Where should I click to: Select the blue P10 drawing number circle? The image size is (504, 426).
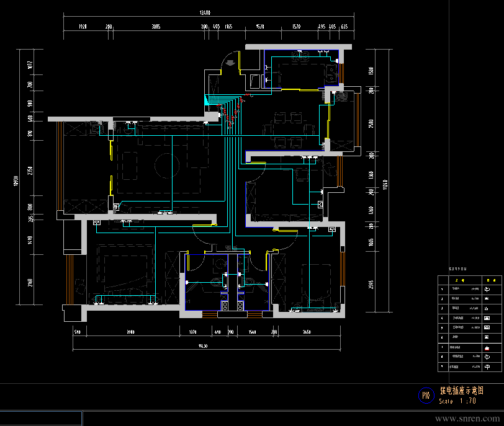point(426,396)
